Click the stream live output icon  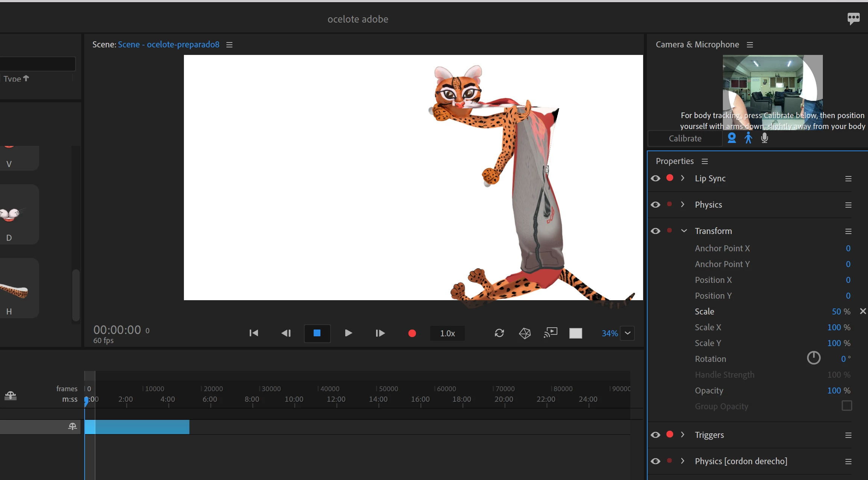pos(551,333)
